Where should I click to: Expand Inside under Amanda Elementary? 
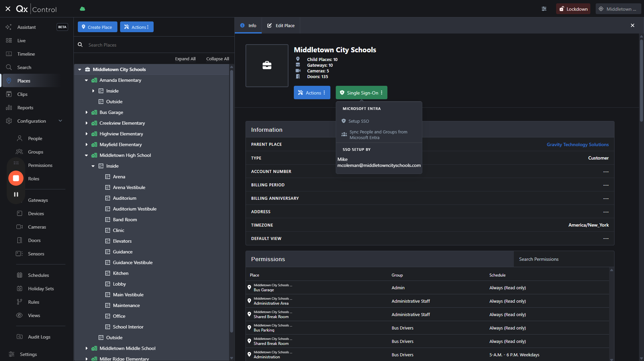(93, 91)
